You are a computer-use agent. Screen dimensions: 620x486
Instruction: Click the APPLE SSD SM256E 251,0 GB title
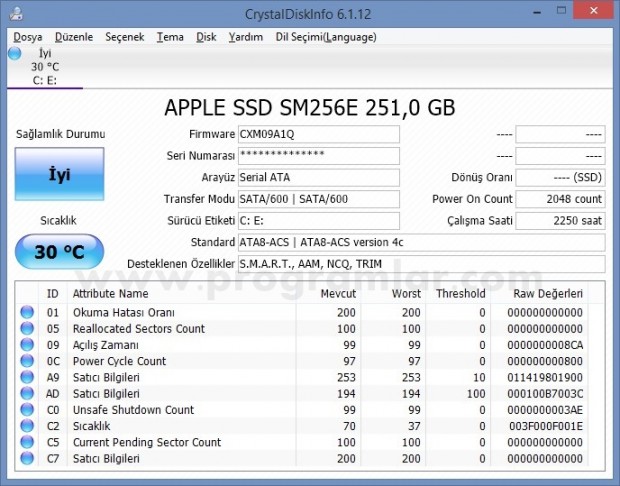tap(310, 108)
